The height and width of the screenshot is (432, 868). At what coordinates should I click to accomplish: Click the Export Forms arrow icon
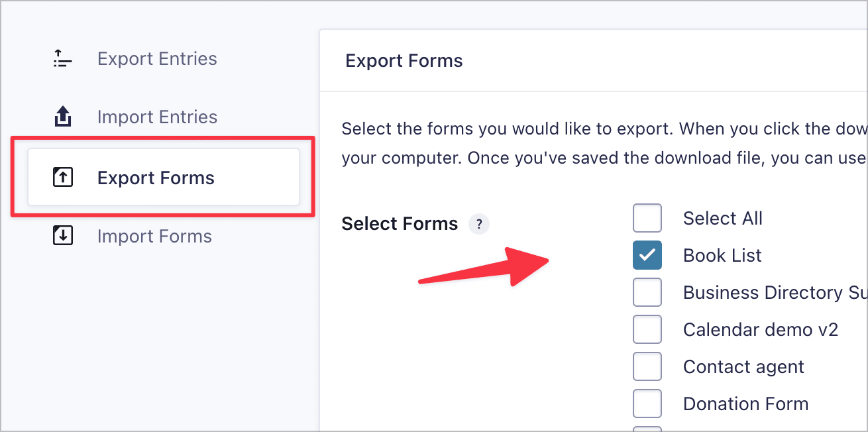[62, 178]
